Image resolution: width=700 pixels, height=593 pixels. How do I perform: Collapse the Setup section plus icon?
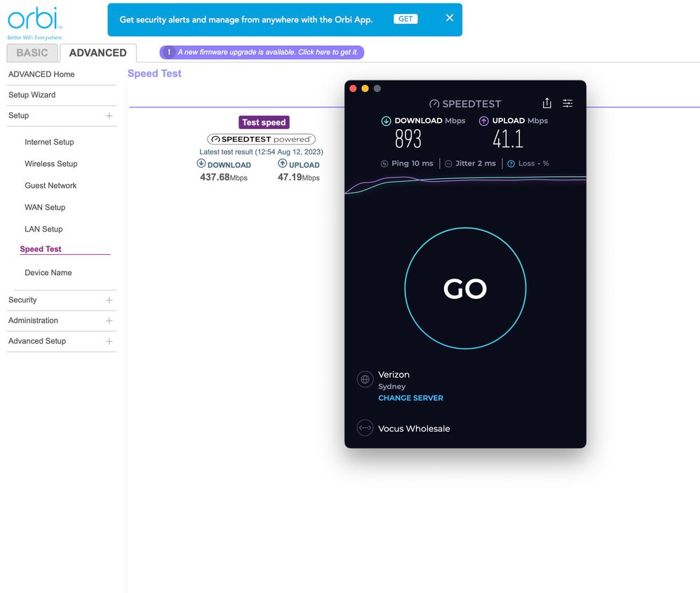pyautogui.click(x=109, y=116)
